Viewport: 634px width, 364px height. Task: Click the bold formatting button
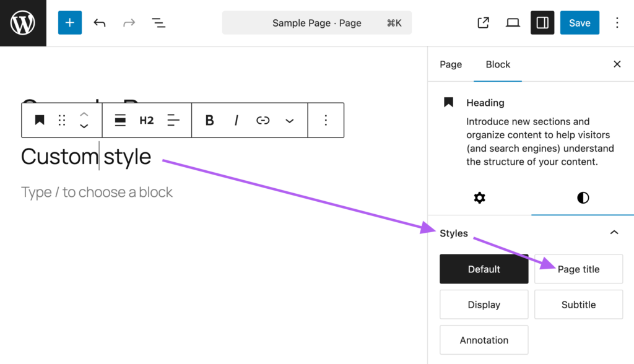[209, 120]
